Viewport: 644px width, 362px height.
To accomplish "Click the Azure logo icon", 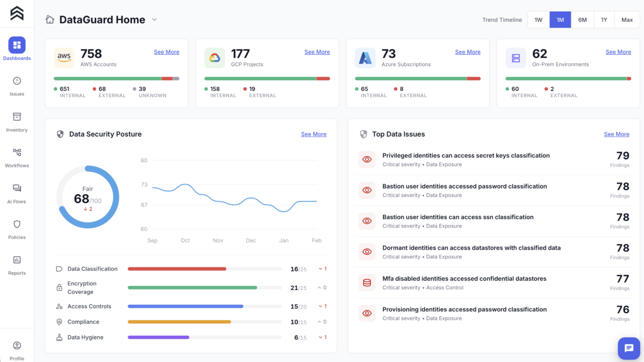I will tap(365, 58).
